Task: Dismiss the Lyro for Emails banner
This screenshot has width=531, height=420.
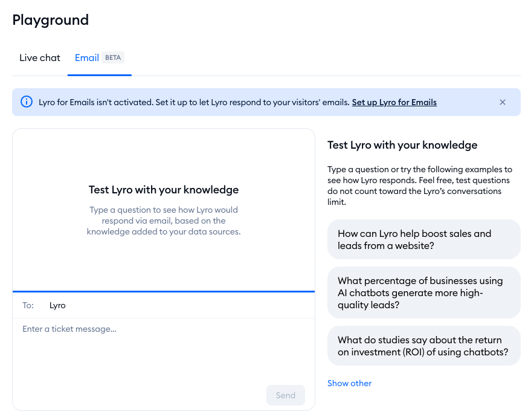Action: tap(502, 102)
